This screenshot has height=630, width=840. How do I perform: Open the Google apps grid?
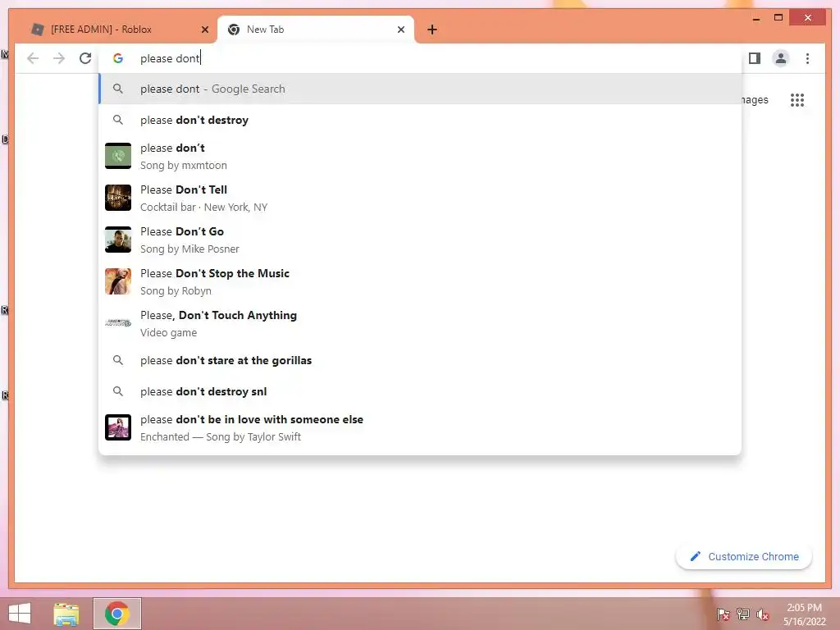click(x=797, y=99)
